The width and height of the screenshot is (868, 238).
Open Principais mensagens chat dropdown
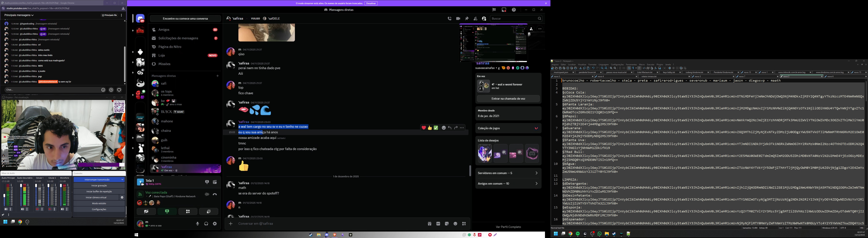19,15
